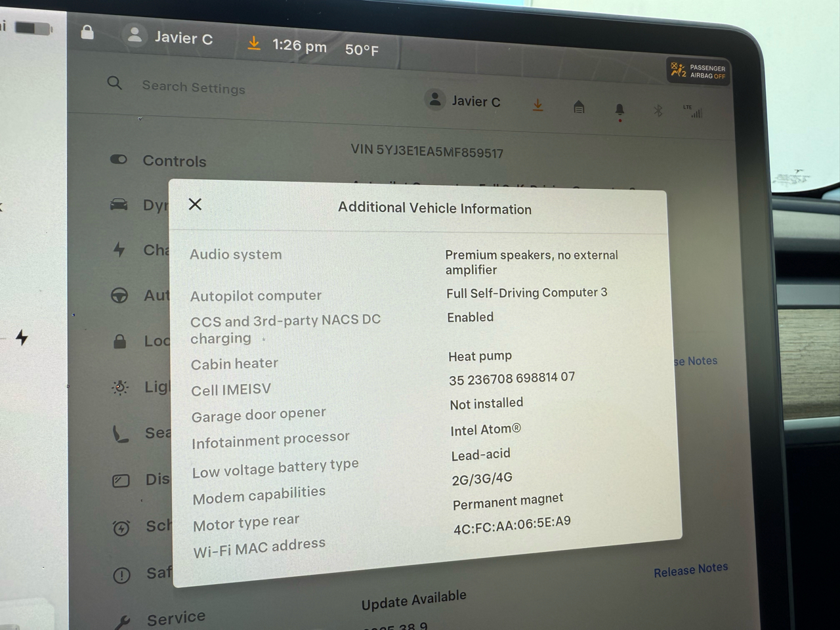Tap the lock icon in top status bar
Image resolution: width=840 pixels, height=630 pixels.
pos(87,32)
